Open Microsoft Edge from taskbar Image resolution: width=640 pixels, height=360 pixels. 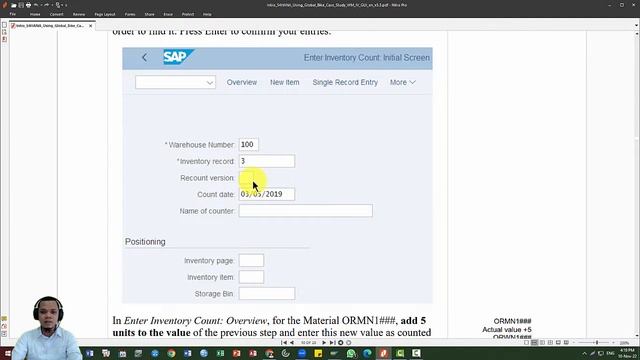pyautogui.click(x=367, y=353)
